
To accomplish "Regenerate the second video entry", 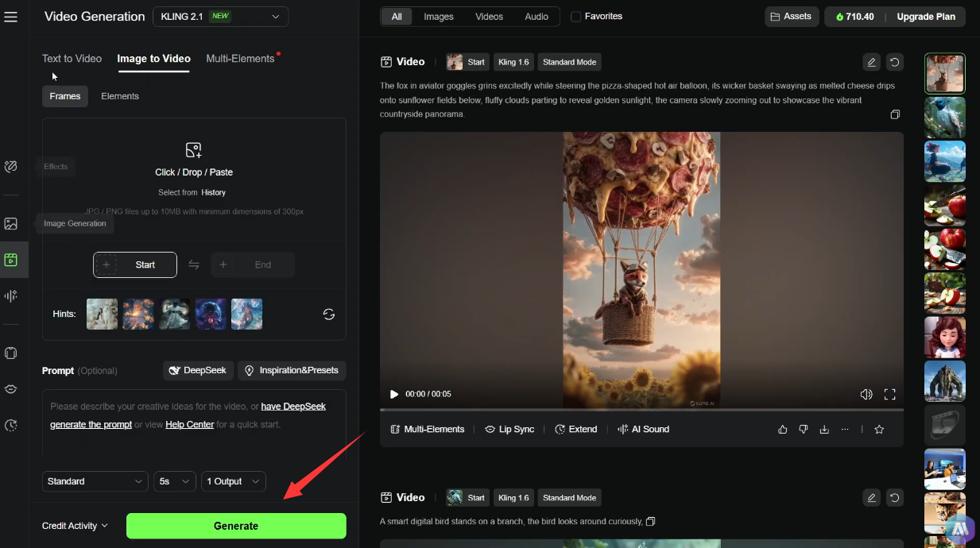I will (x=895, y=498).
